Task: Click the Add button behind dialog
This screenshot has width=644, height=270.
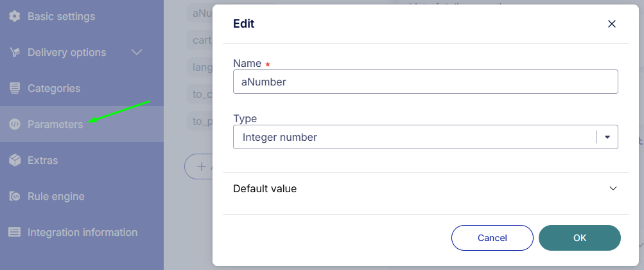Action: coord(198,166)
